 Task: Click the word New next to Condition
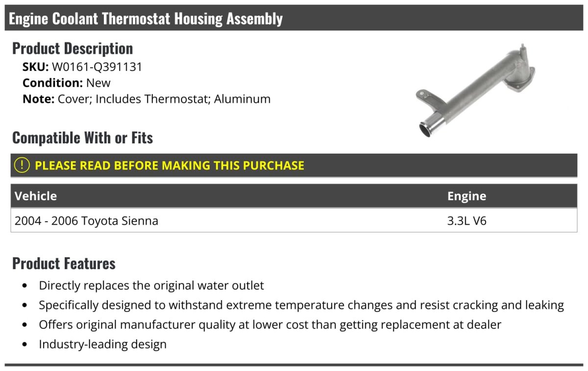click(x=98, y=83)
